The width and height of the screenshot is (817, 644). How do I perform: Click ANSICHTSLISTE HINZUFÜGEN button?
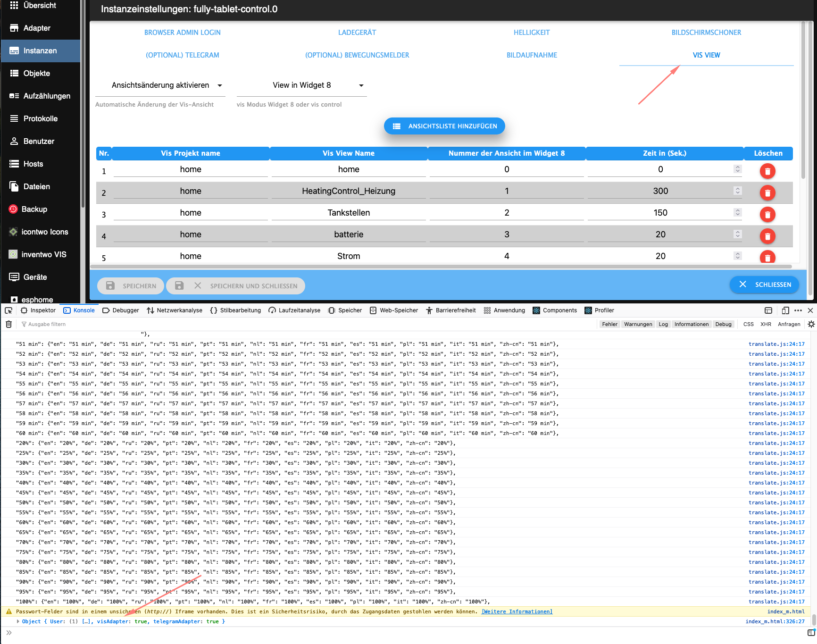click(x=444, y=126)
